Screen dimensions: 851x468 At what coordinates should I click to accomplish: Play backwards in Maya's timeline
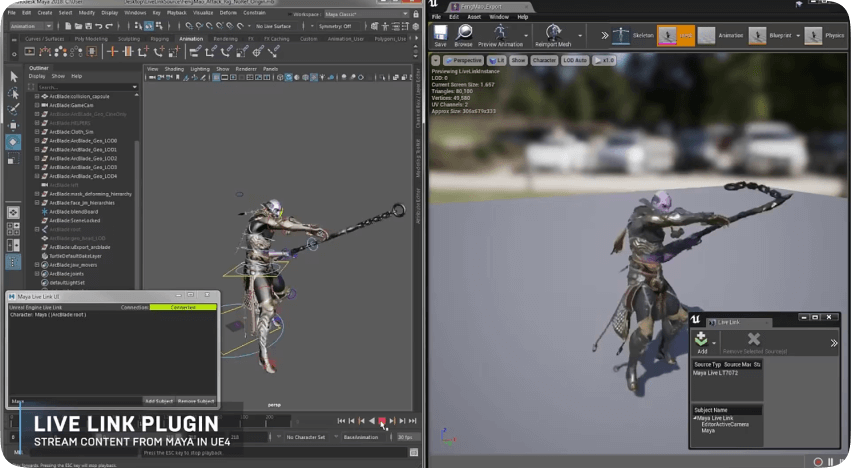point(372,421)
